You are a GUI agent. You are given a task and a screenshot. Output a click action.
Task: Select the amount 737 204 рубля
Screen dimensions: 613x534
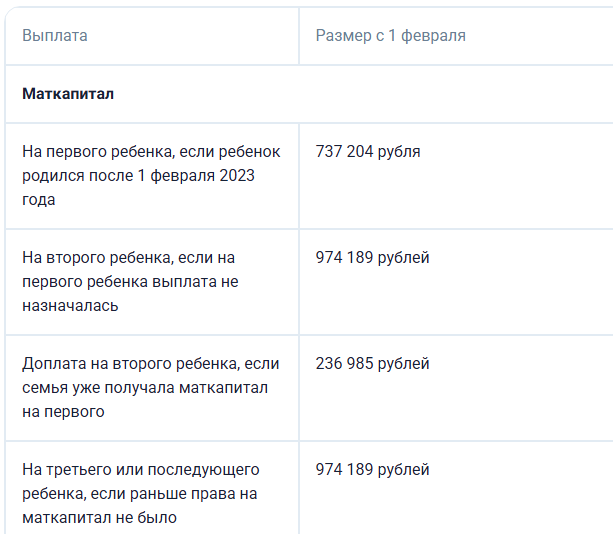tap(368, 152)
